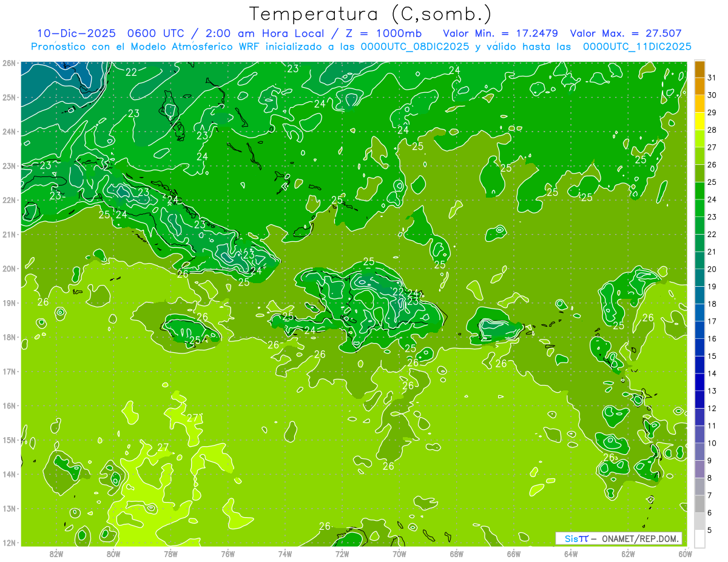Select the "0000UTC_08DIC2025" initialization text
728x562 pixels.
click(414, 46)
